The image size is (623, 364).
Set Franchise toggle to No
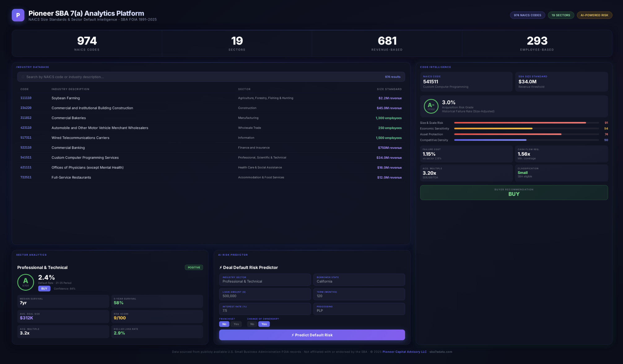coord(224,324)
